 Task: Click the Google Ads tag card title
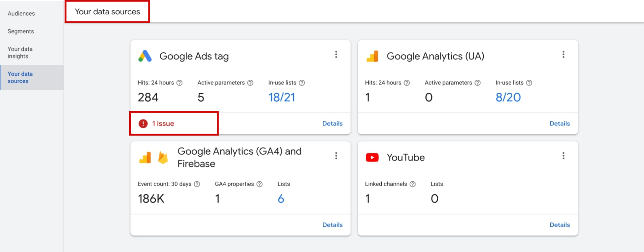[194, 56]
